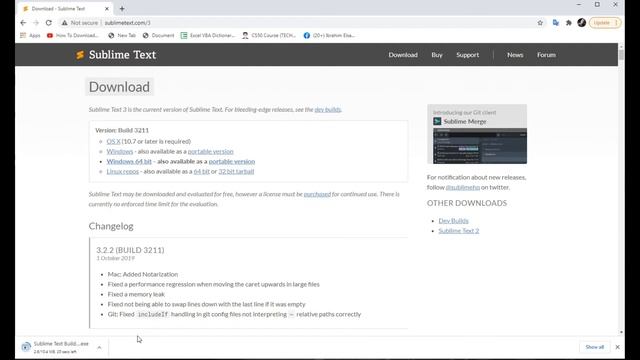Screen dimensions: 640x360
Task: Click the OTHER DOWNLOADS heading
Action: tap(467, 203)
